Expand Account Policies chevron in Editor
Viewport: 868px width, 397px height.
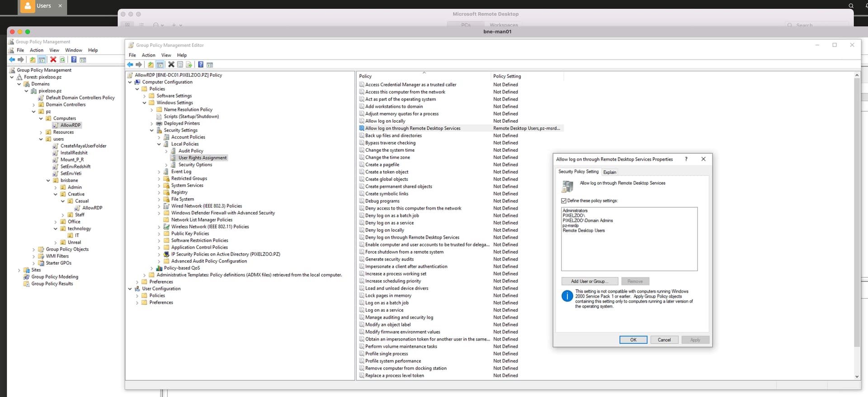coord(159,137)
